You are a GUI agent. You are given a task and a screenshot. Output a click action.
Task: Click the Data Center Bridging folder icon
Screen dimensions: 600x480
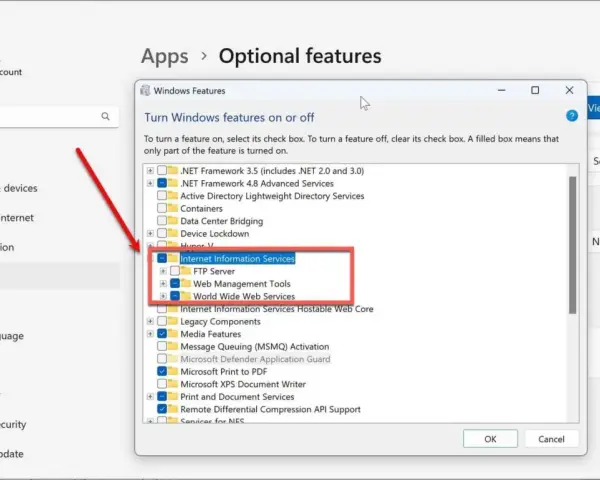(173, 221)
